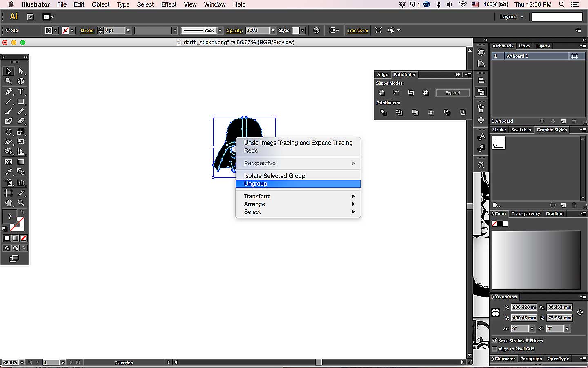Click the Expand button in Pathfinder
588x368 pixels.
[x=452, y=93]
